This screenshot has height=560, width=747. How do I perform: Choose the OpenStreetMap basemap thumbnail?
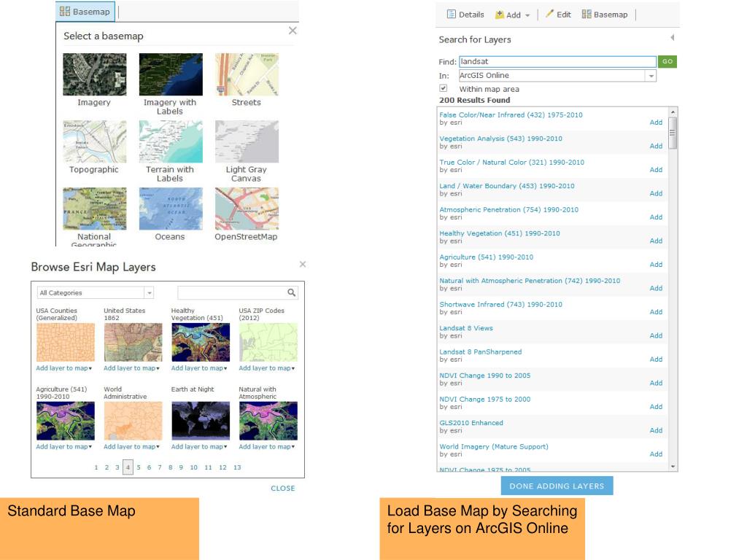pos(247,209)
